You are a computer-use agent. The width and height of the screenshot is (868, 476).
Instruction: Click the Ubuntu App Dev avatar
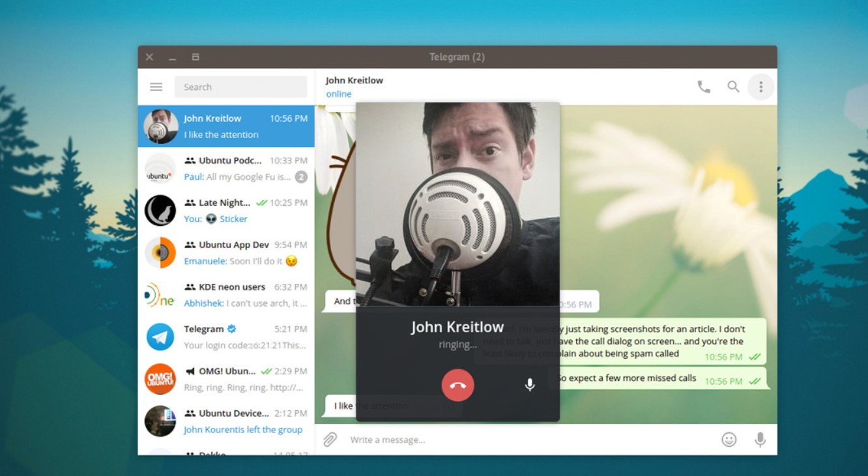click(160, 253)
